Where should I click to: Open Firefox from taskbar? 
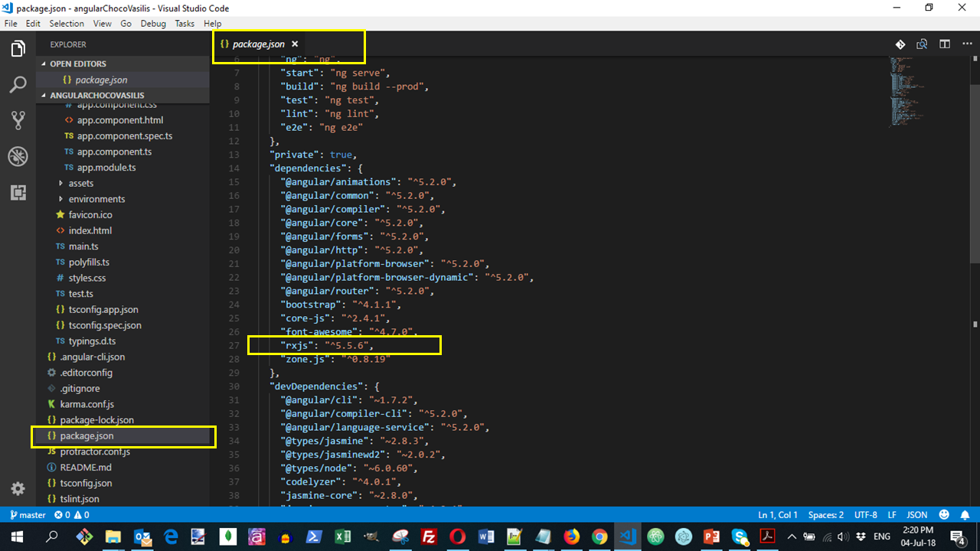tap(571, 536)
